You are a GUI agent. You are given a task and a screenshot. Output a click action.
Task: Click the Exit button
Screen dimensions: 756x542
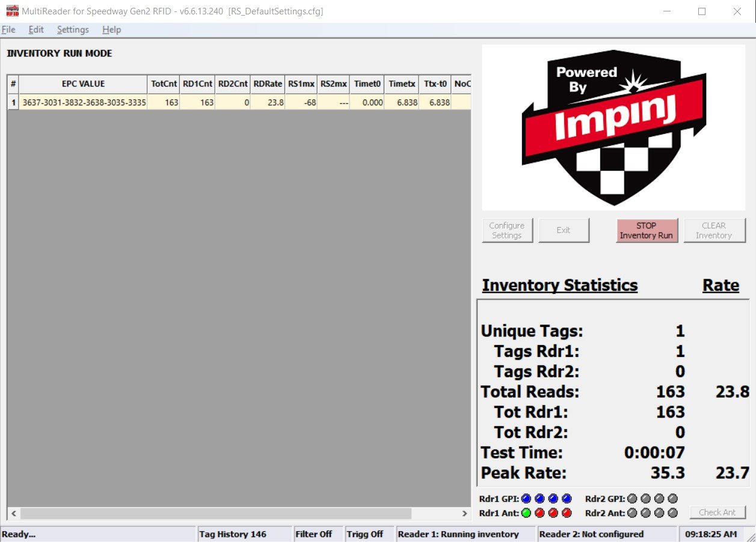click(x=564, y=230)
